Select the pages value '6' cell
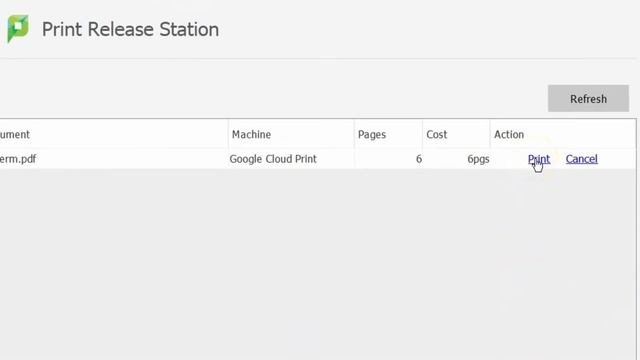This screenshot has width=640, height=360. [x=419, y=159]
